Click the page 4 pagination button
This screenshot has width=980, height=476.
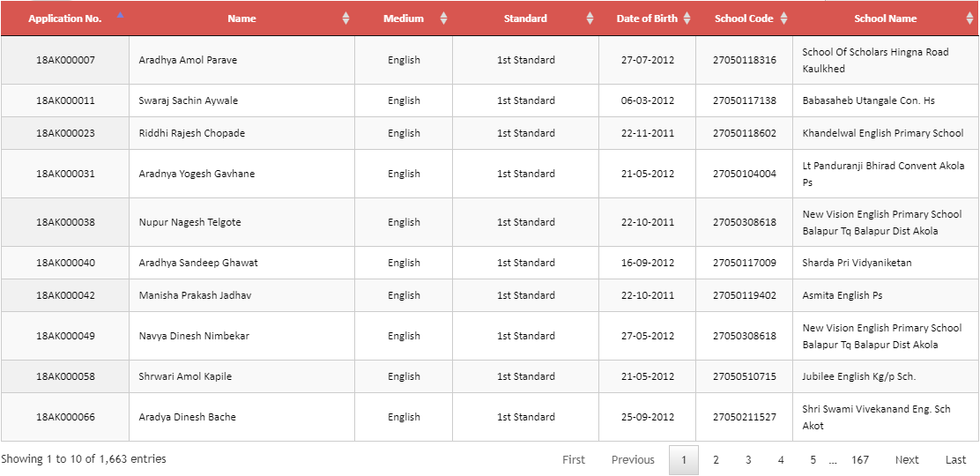pos(781,460)
